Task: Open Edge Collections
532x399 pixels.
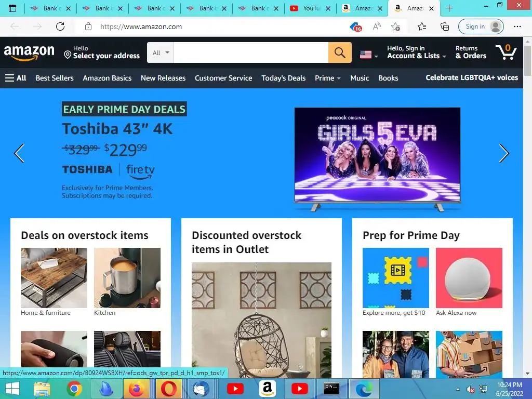Action: click(x=445, y=26)
